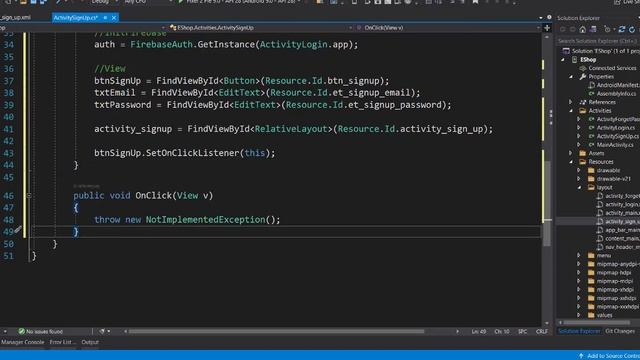Click the scroll-down arrow of editor scrollbar
Screen dimensions: 640x360
click(547, 323)
